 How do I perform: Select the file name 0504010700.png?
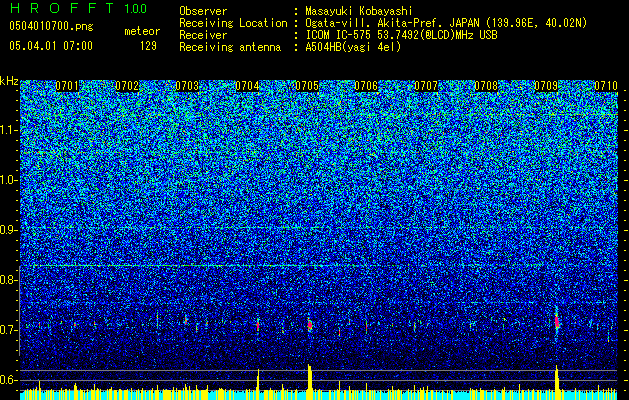pos(51,26)
